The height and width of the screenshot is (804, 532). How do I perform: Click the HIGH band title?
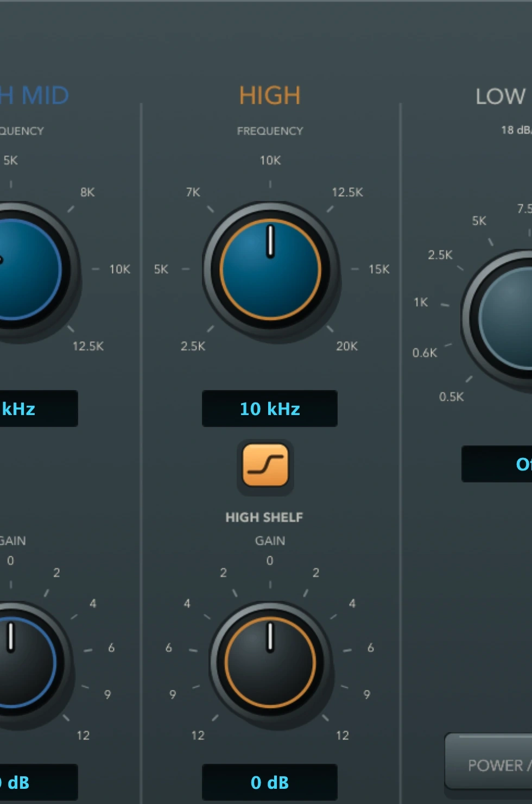pos(270,96)
